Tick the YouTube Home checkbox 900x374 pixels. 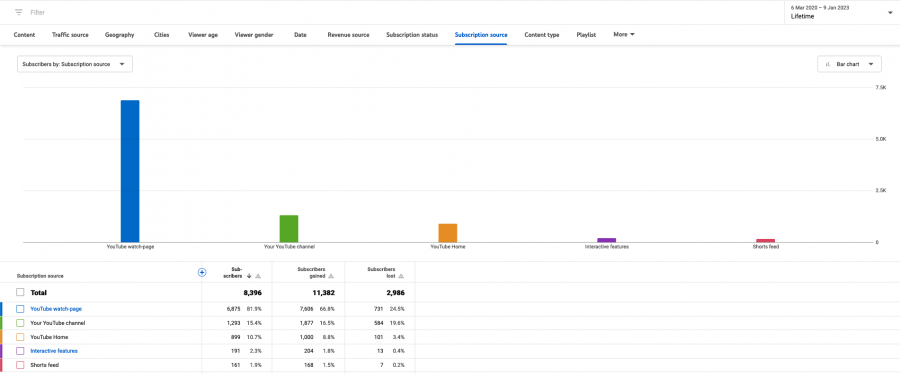pos(20,337)
